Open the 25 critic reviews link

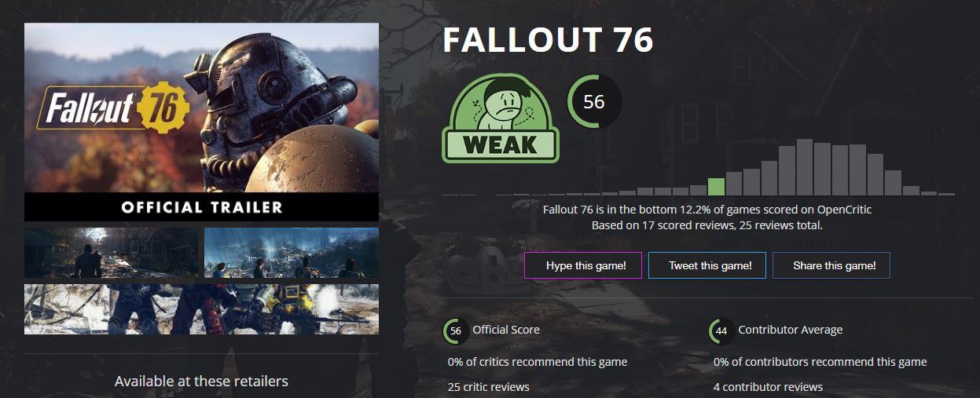coord(488,387)
